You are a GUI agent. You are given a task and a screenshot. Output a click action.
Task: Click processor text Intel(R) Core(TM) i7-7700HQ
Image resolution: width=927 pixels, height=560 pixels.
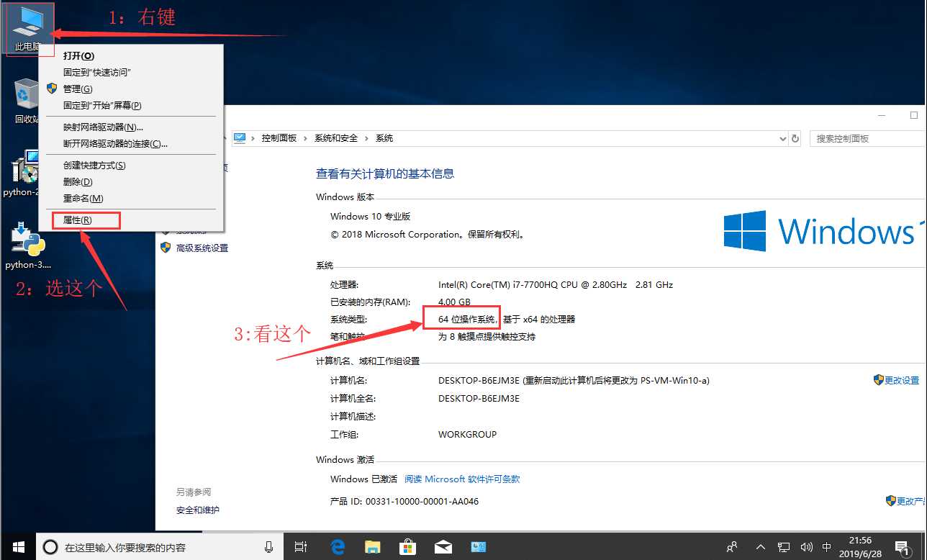pyautogui.click(x=556, y=284)
